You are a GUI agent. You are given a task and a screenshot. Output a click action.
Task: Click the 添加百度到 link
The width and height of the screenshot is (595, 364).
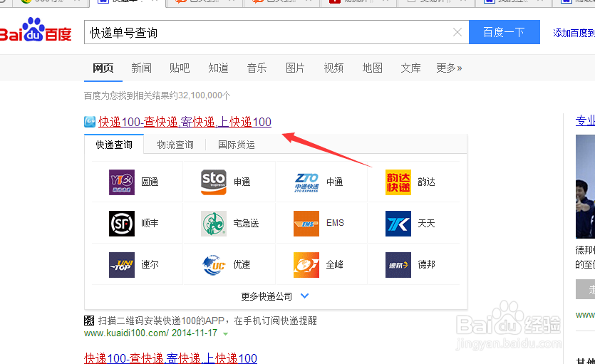coord(574,33)
